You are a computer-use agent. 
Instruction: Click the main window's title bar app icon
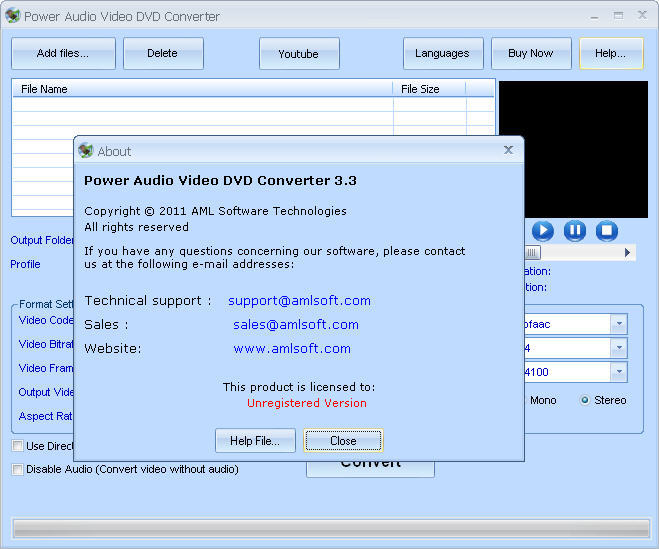pyautogui.click(x=13, y=16)
